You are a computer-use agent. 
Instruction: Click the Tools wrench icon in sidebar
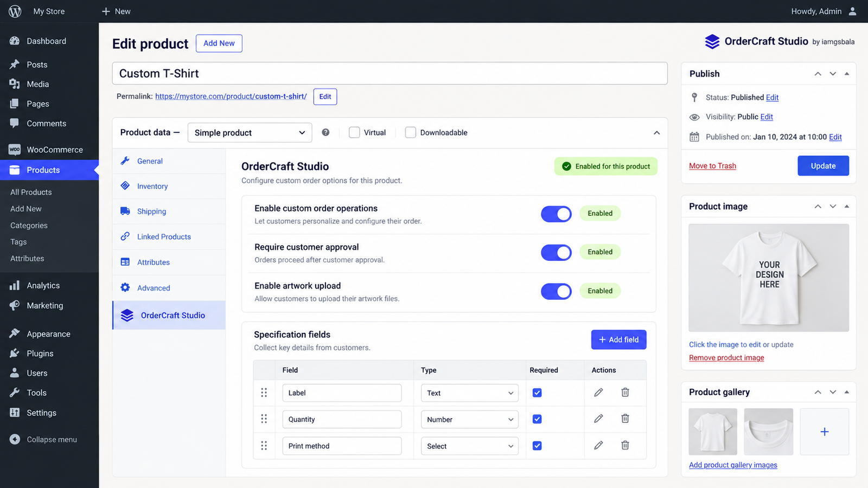(15, 393)
